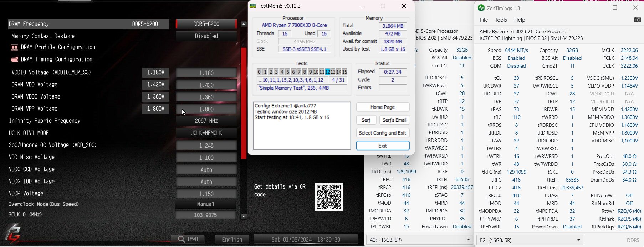Click the empty Errors field in TestMem5
Screen dimensions: 644x247
(393, 88)
